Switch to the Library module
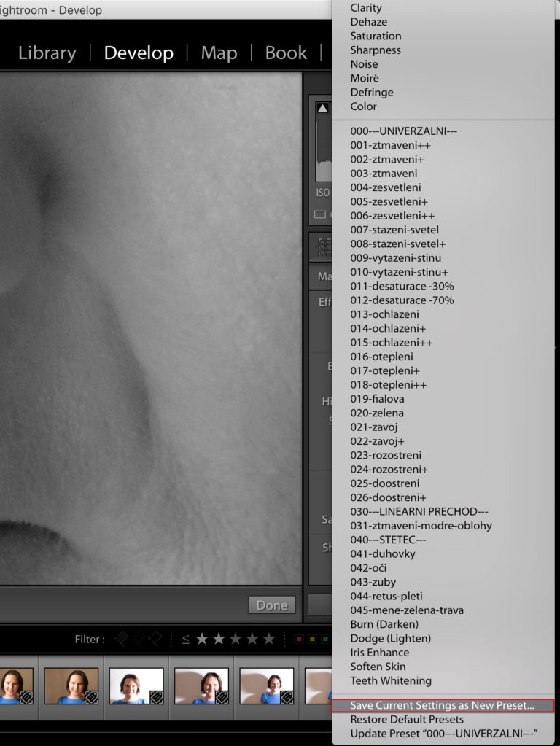This screenshot has width=560, height=746. [47, 53]
